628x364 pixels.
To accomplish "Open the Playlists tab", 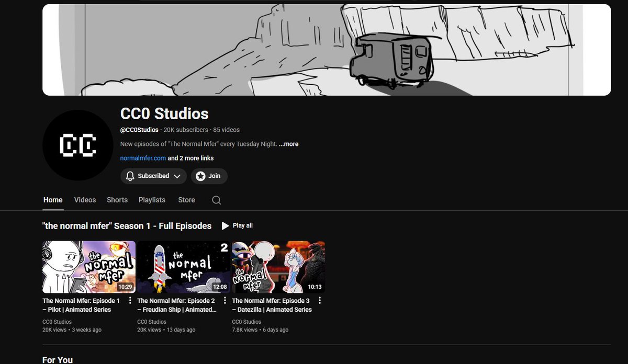I will (x=152, y=200).
